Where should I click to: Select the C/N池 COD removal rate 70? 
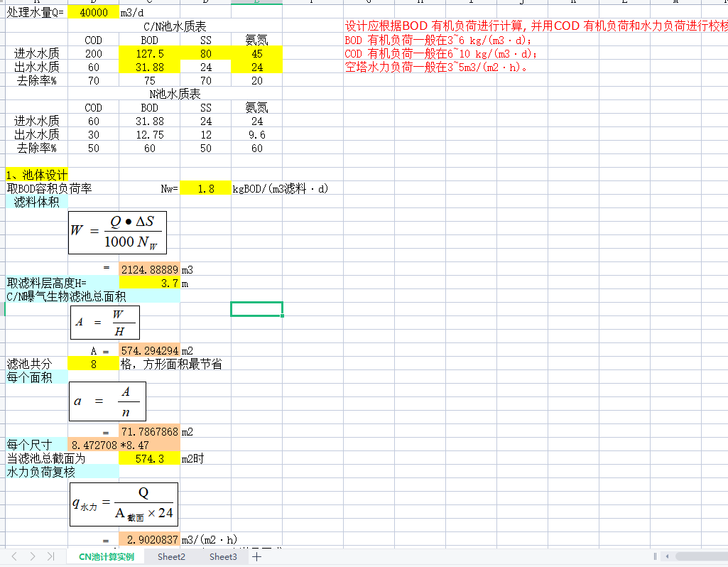93,80
